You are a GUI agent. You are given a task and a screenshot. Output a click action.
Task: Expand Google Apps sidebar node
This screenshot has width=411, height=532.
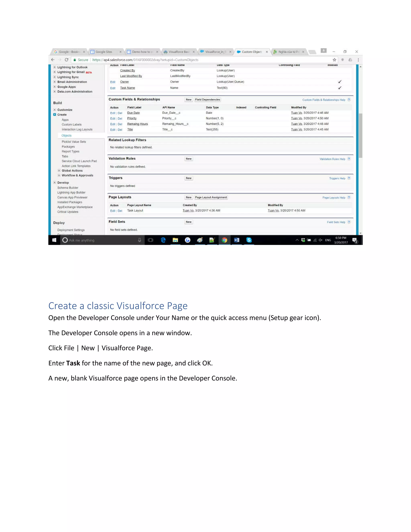click(x=55, y=87)
